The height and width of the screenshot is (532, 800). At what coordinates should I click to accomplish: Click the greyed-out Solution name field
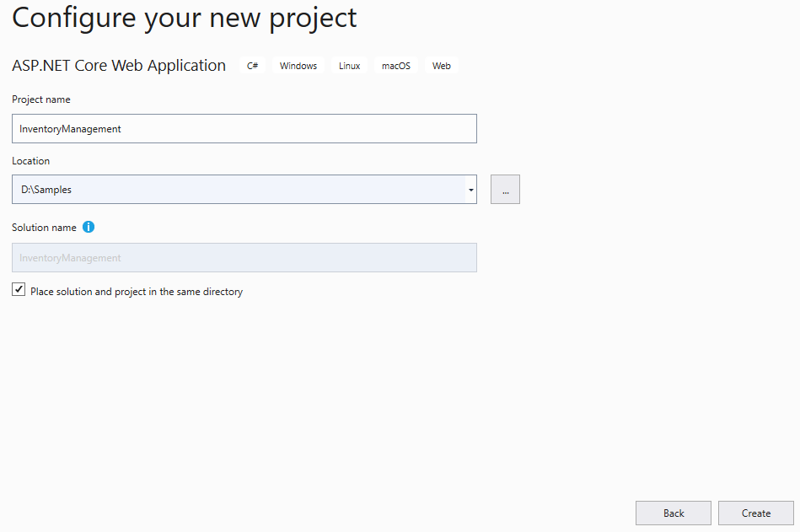coord(244,258)
